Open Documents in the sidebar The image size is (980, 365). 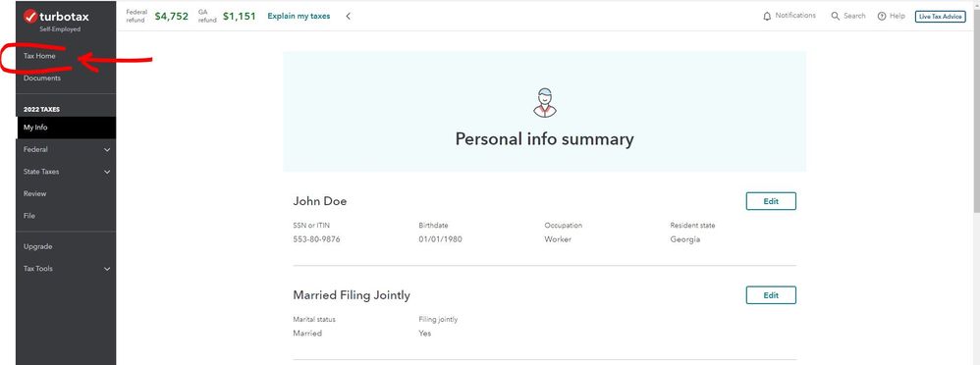(x=42, y=78)
